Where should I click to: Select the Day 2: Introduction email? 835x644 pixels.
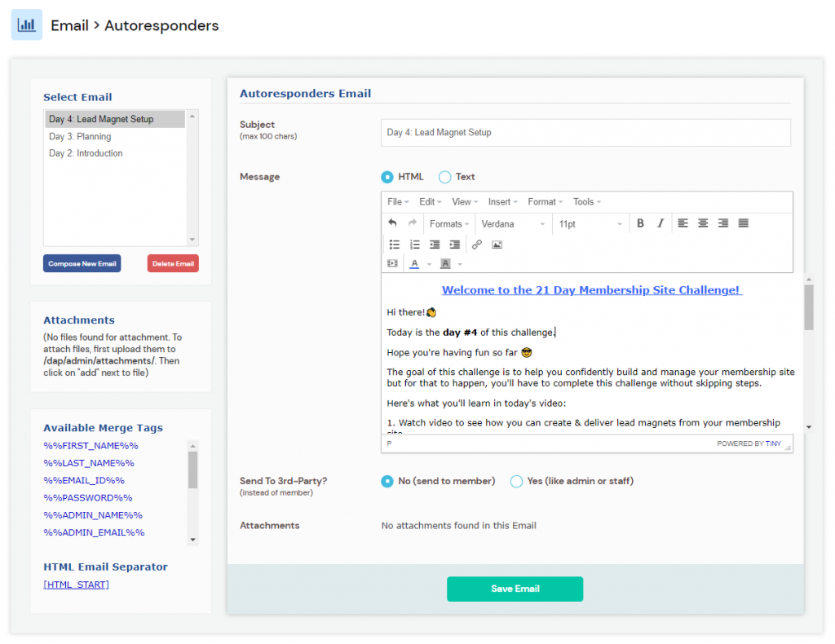pyautogui.click(x=86, y=152)
